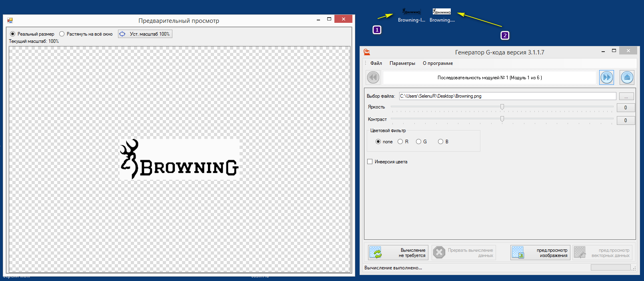The image size is (644, 281).
Task: Minimize the 'Генератор G-кода' window
Action: coord(603,51)
